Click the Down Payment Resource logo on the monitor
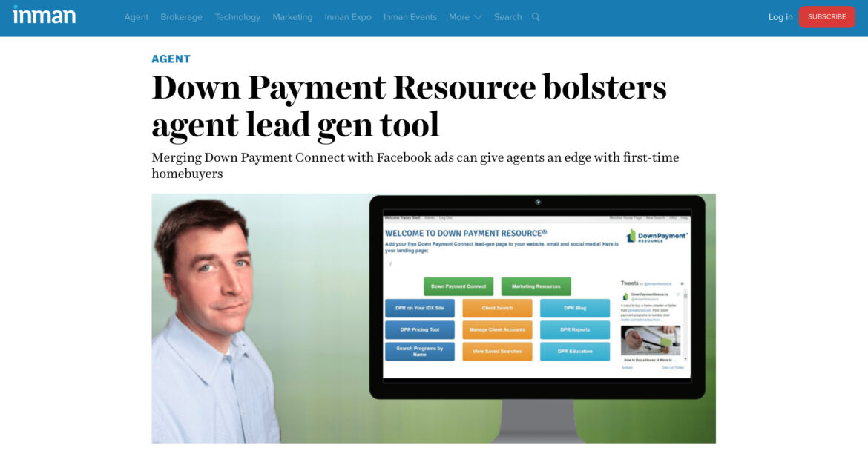868x451 pixels. point(657,237)
